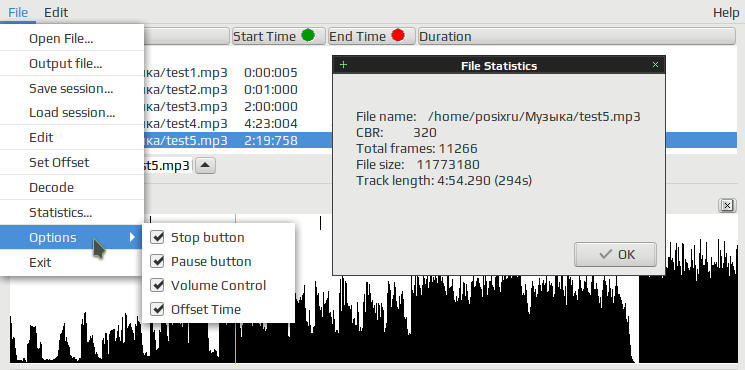This screenshot has height=370, width=745.
Task: Click start time 0:00:005
Action: 271,73
